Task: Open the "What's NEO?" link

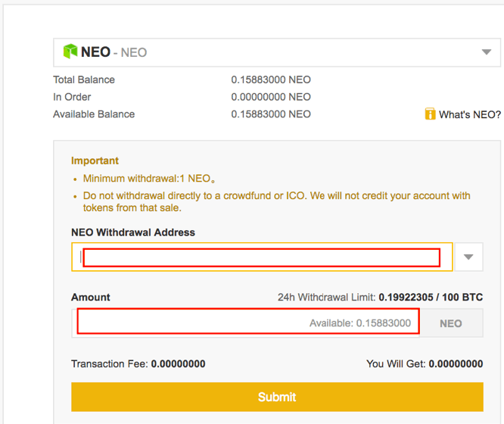Action: click(x=469, y=114)
